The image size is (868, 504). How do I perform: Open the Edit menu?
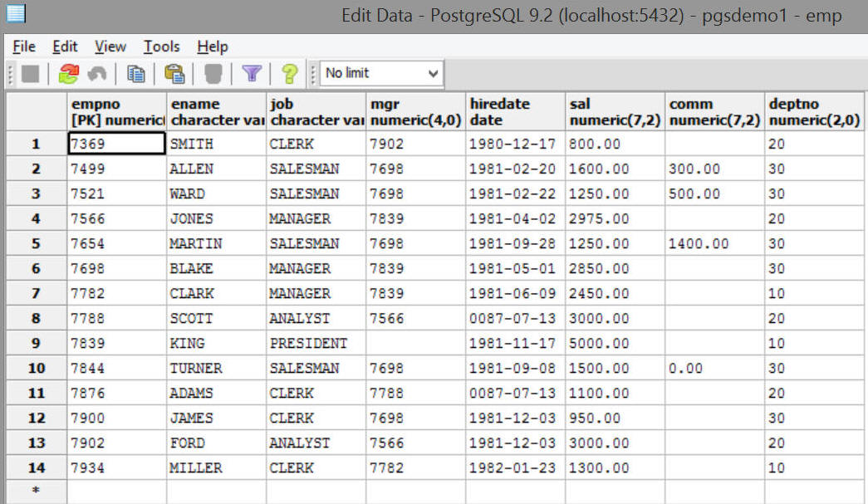pyautogui.click(x=65, y=46)
